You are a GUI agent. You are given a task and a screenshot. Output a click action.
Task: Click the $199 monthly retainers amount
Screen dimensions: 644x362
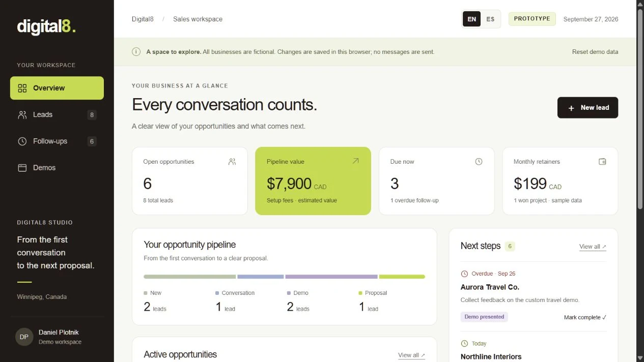(x=530, y=184)
